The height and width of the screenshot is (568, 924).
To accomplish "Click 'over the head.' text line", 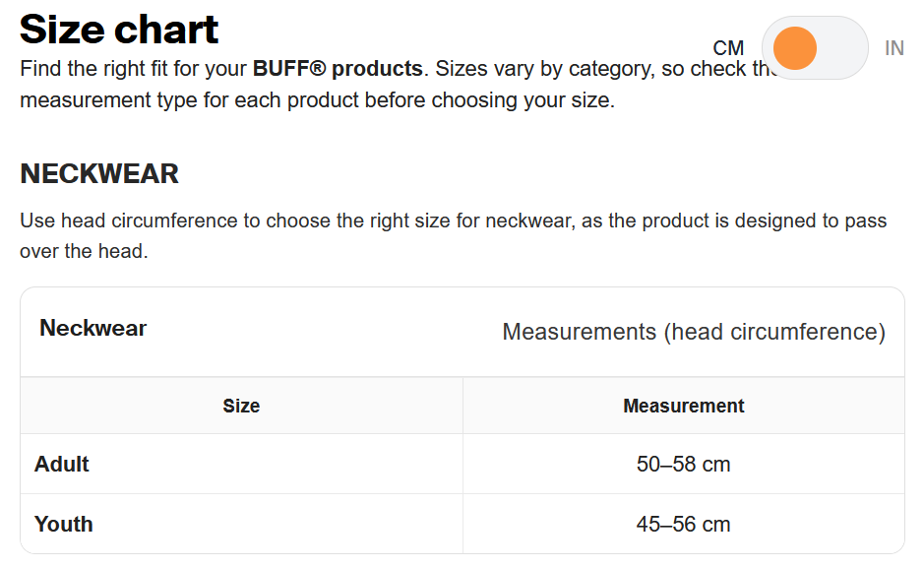I will pos(84,252).
